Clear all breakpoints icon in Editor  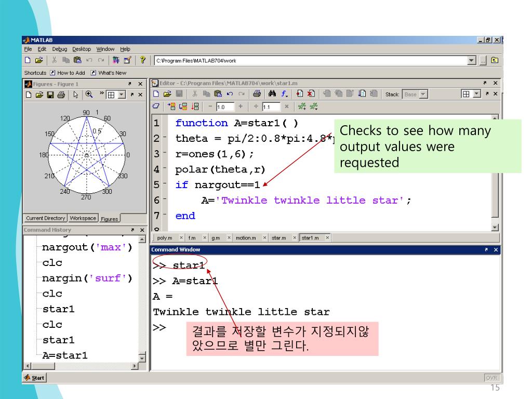point(311,94)
